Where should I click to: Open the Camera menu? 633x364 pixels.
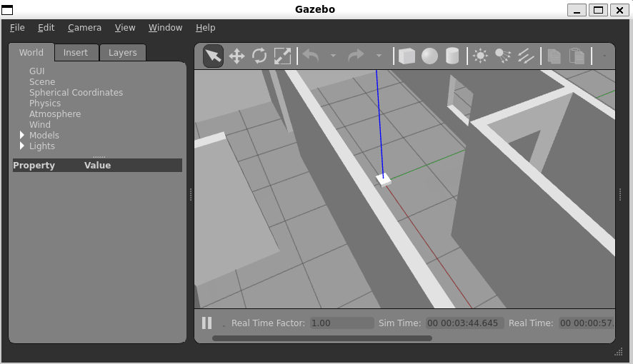[x=84, y=28]
